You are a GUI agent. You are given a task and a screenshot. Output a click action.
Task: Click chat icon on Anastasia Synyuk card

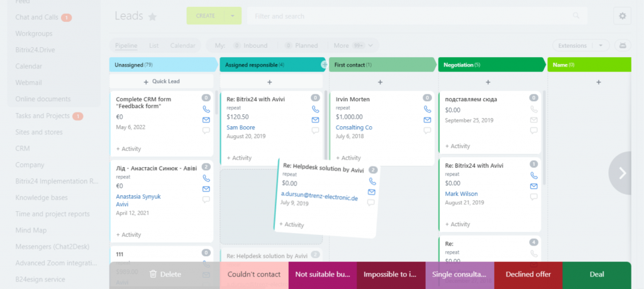tap(206, 200)
